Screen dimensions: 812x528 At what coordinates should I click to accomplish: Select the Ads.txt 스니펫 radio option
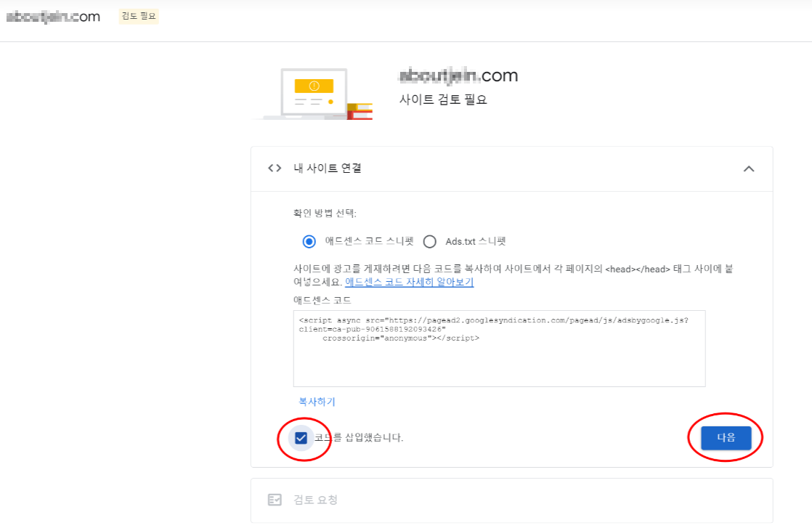tap(430, 242)
